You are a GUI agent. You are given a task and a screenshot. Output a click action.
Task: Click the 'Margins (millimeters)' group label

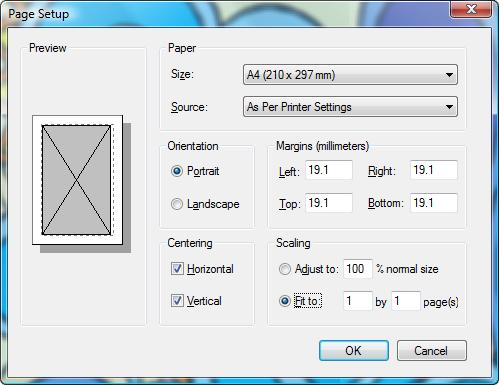click(322, 146)
